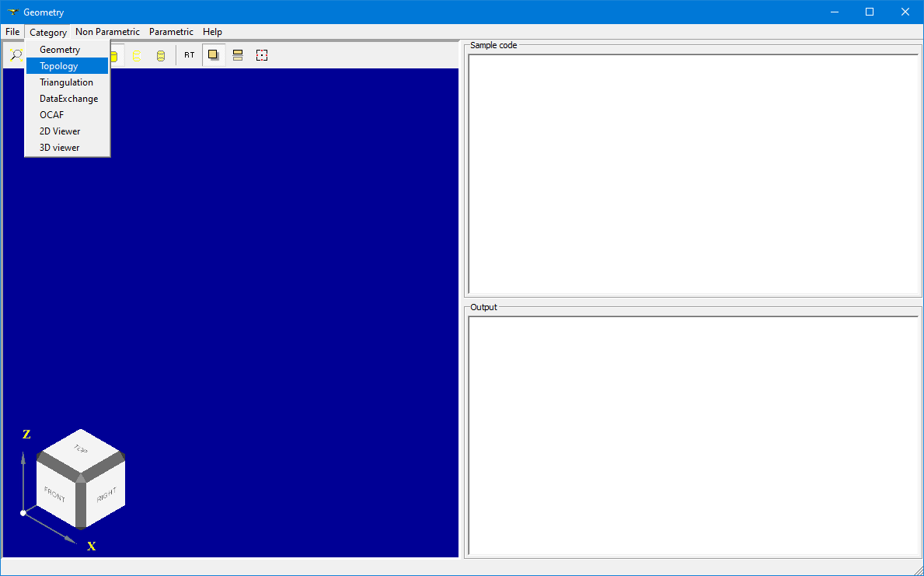Viewport: 924px width, 576px height.
Task: Open the Help menu
Action: click(212, 32)
